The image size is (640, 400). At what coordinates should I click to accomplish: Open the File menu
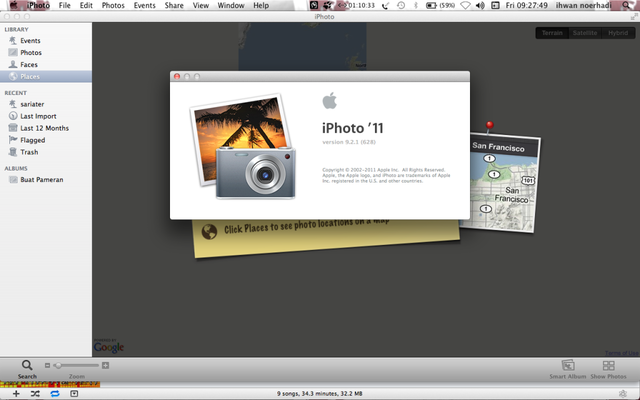(x=64, y=5)
